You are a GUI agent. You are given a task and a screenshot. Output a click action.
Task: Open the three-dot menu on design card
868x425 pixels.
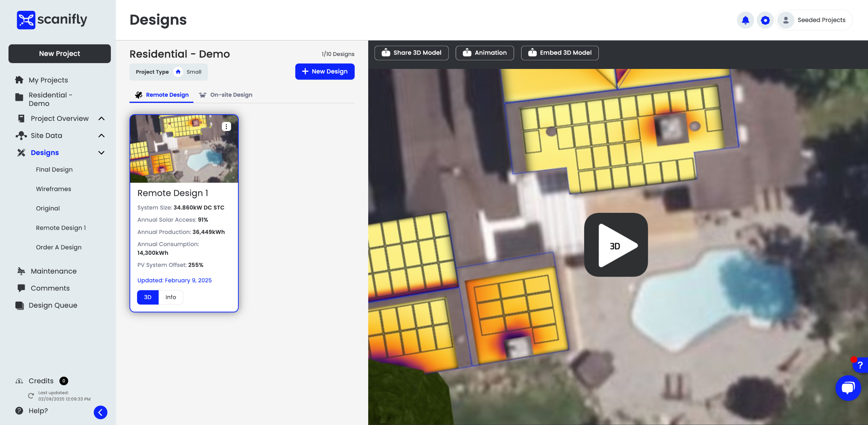pos(226,126)
